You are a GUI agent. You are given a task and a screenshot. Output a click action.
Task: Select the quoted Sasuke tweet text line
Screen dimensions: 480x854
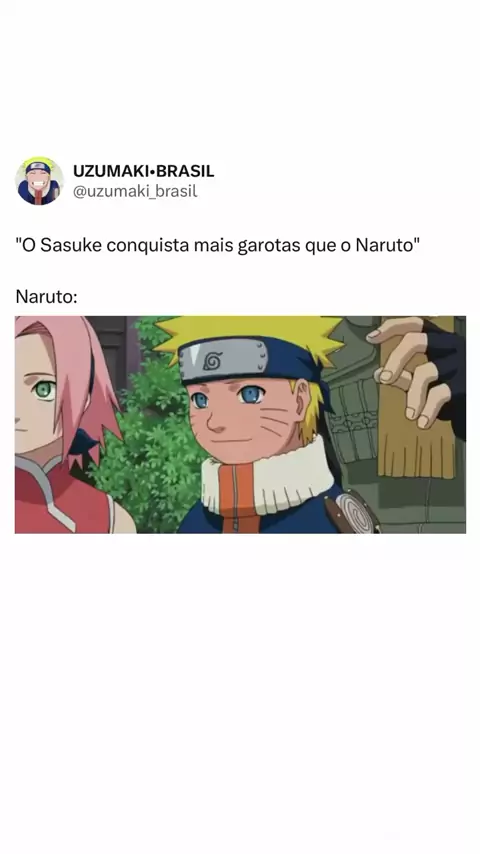tap(217, 246)
